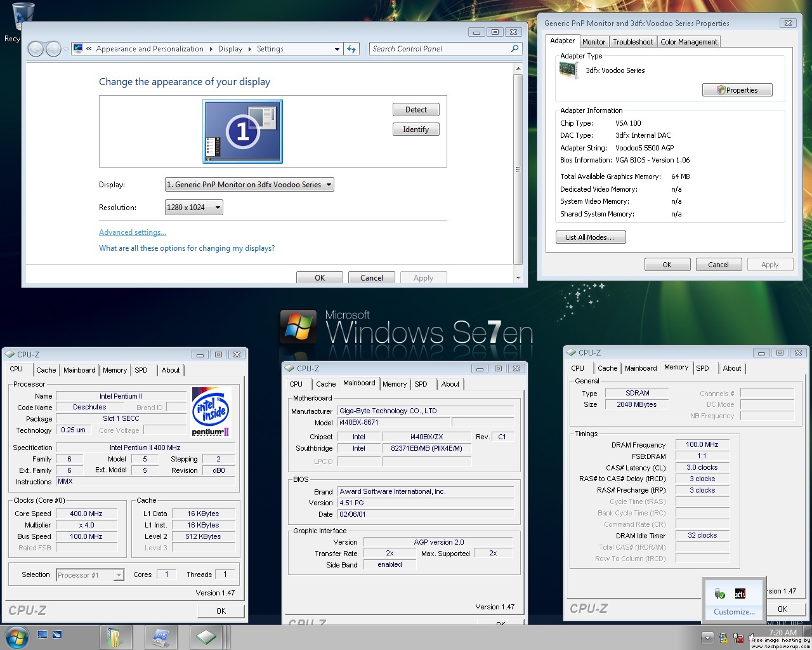Open Advanced settings link
The width and height of the screenshot is (812, 650).
(x=133, y=232)
